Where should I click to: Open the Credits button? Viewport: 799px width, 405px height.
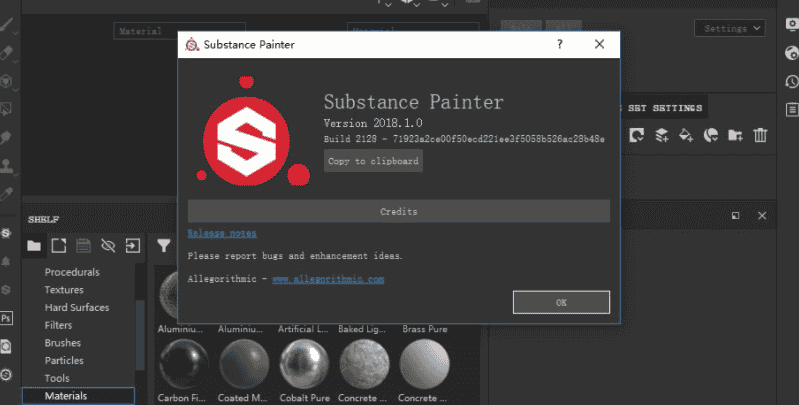(398, 211)
